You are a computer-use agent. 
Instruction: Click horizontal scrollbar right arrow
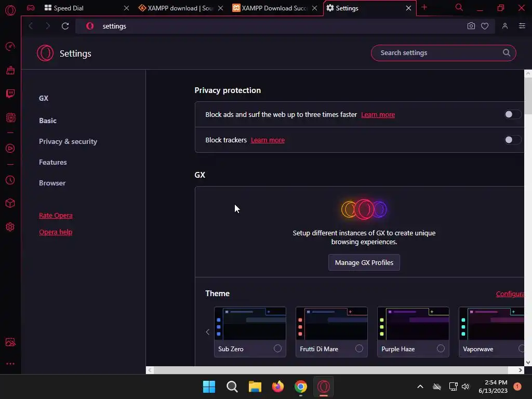coord(520,370)
